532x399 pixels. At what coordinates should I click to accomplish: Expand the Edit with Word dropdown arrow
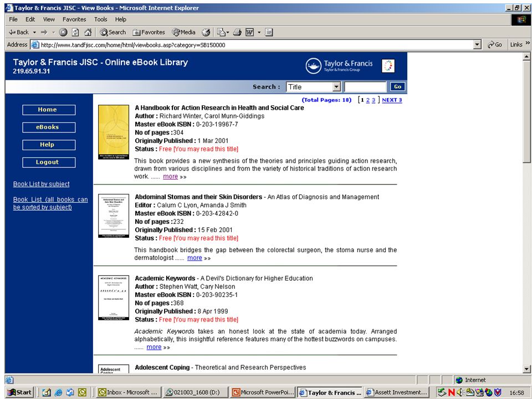pyautogui.click(x=259, y=32)
